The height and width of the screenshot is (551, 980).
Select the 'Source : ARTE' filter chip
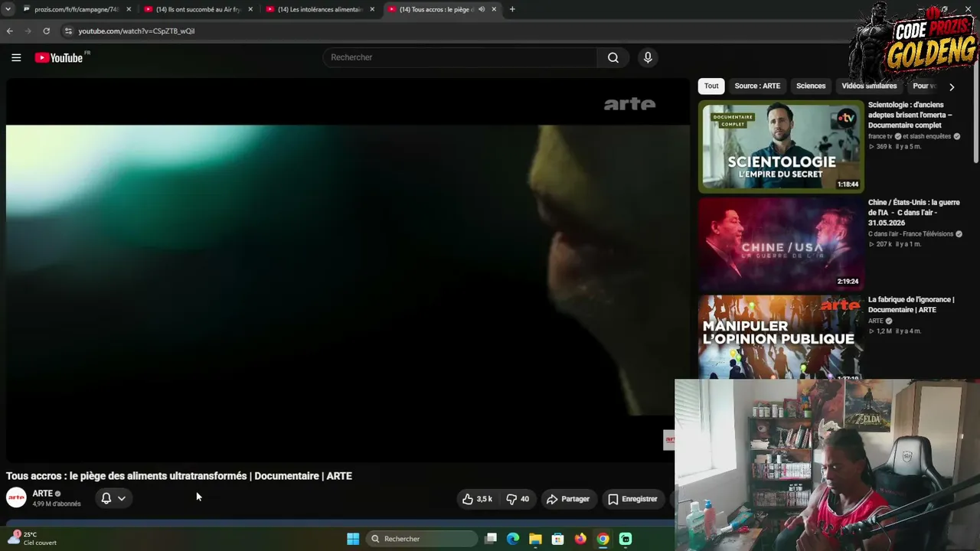(757, 86)
